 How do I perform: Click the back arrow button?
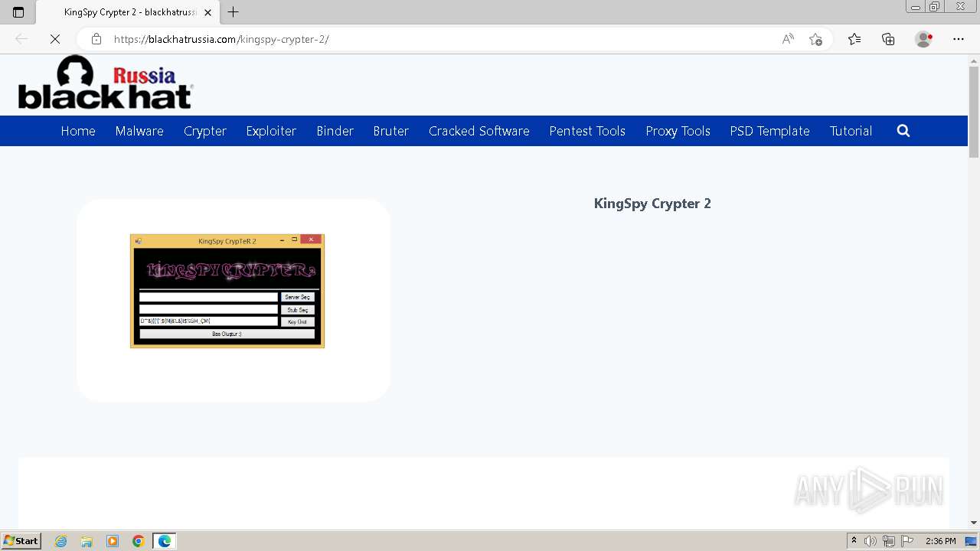tap(21, 39)
